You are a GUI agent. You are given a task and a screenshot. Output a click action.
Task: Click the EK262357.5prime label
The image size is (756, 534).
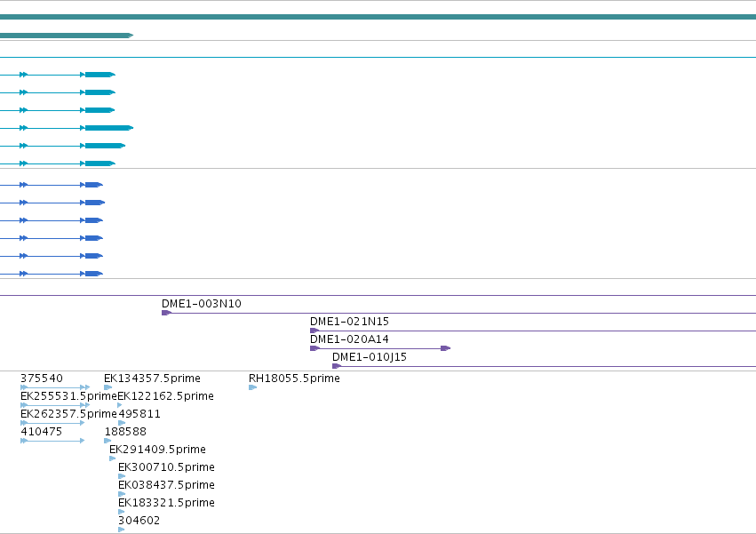tap(68, 414)
